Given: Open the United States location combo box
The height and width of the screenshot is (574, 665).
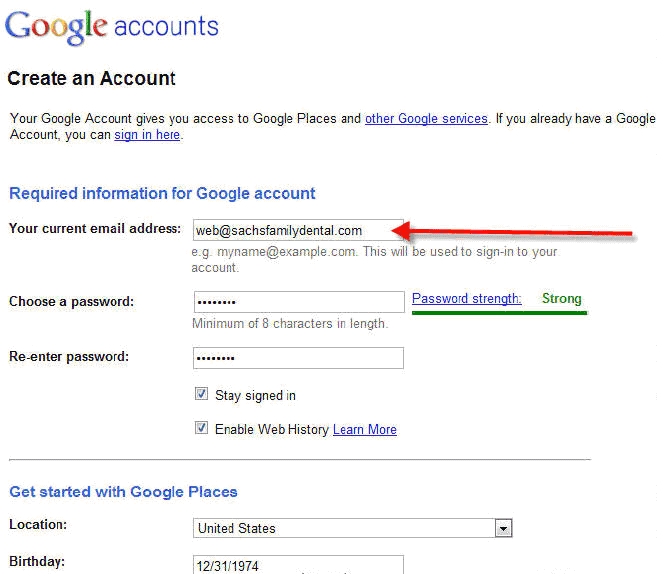Looking at the screenshot, I should (352, 528).
